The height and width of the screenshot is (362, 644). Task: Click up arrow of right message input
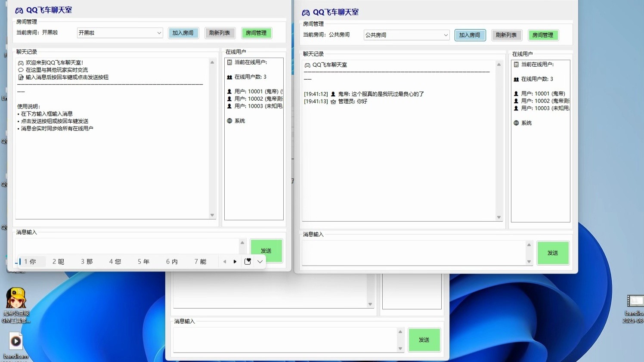[x=529, y=245]
